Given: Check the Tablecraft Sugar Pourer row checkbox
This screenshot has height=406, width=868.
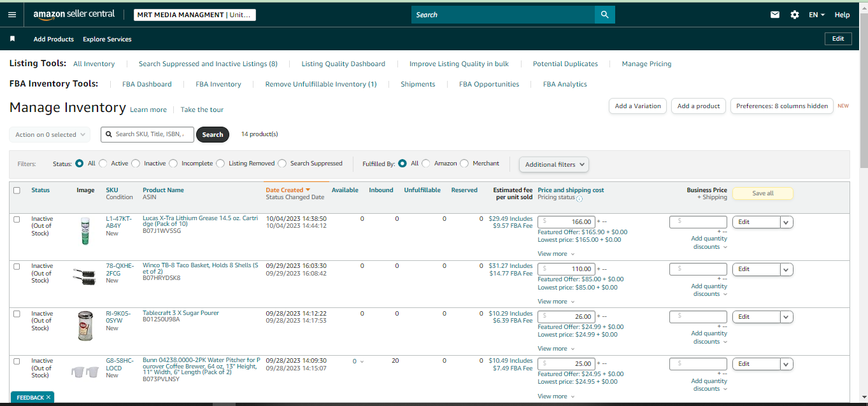Looking at the screenshot, I should click(x=17, y=314).
